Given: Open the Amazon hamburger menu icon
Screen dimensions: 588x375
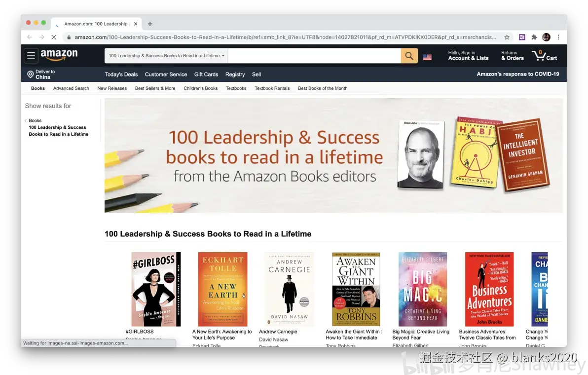Looking at the screenshot, I should coord(31,56).
